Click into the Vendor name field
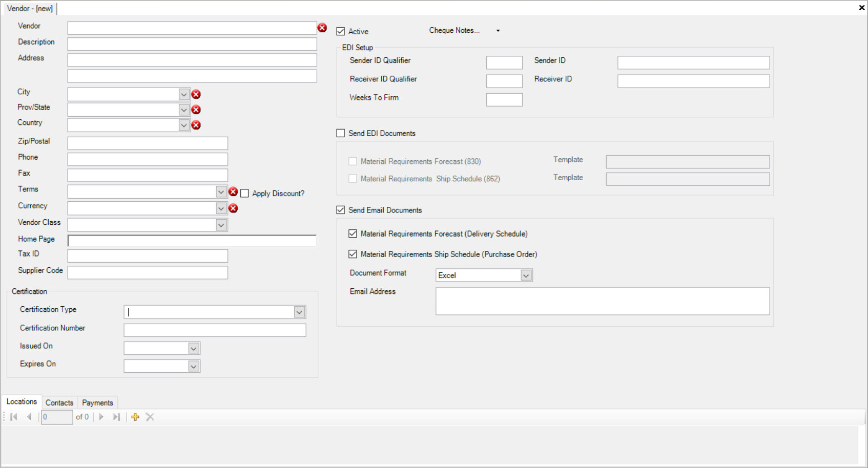The width and height of the screenshot is (868, 468). click(x=192, y=28)
